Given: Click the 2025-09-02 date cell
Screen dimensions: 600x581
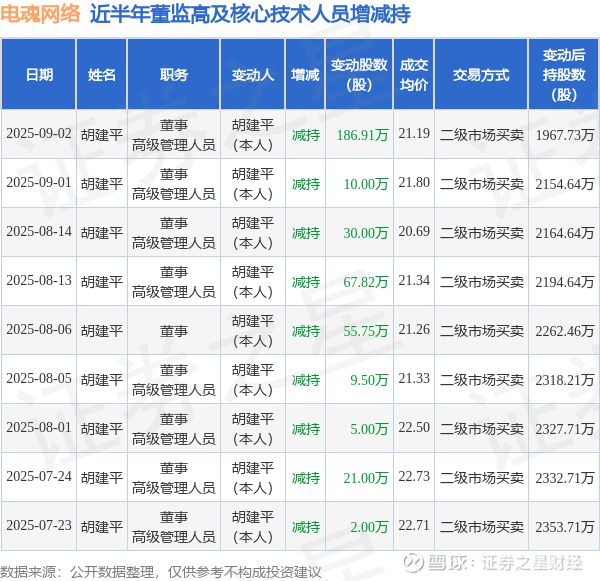Looking at the screenshot, I should (x=39, y=134).
